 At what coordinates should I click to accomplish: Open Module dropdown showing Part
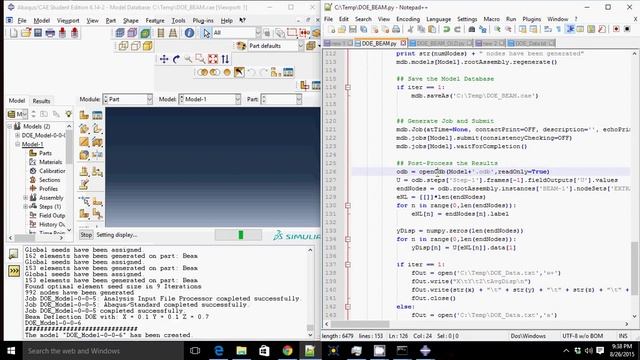(x=127, y=99)
